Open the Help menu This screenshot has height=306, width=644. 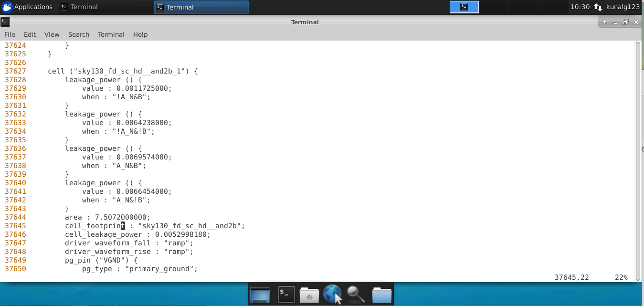(140, 34)
